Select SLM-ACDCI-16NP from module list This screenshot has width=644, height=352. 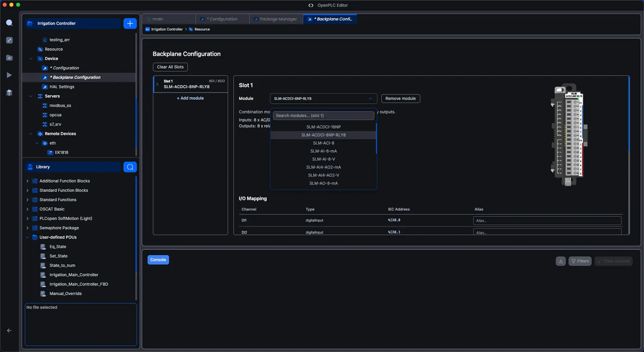pos(323,127)
